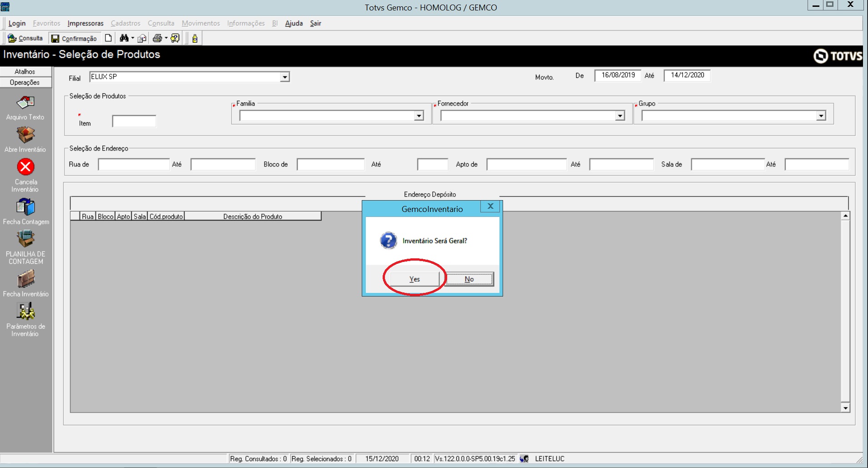Open the Ajuda menu
This screenshot has width=868, height=468.
click(x=294, y=23)
